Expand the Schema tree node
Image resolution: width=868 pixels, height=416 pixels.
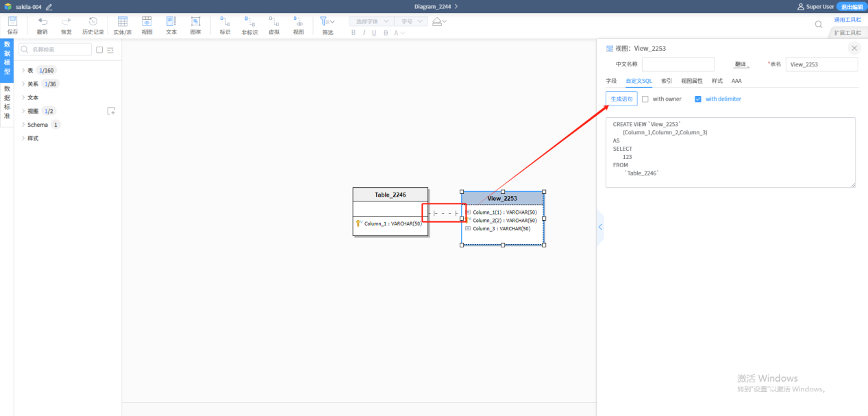pos(23,125)
